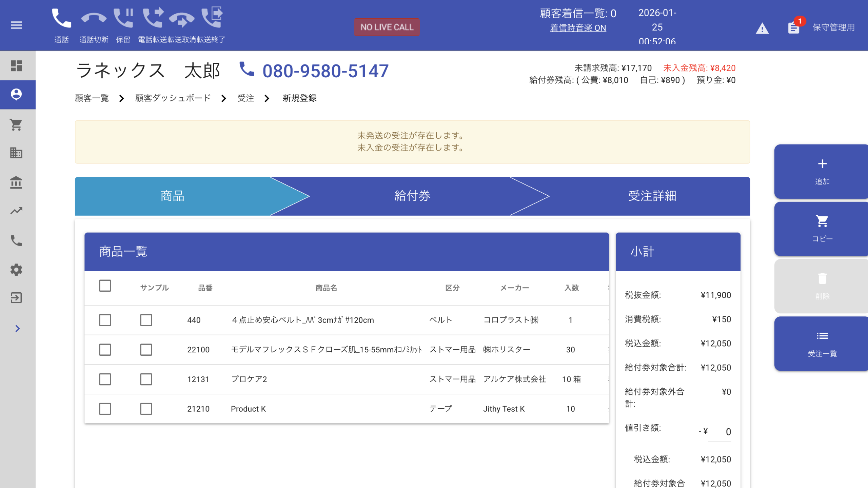Screen dimensions: 868x488
Task: Open the hamburger menu
Action: pyautogui.click(x=16, y=25)
